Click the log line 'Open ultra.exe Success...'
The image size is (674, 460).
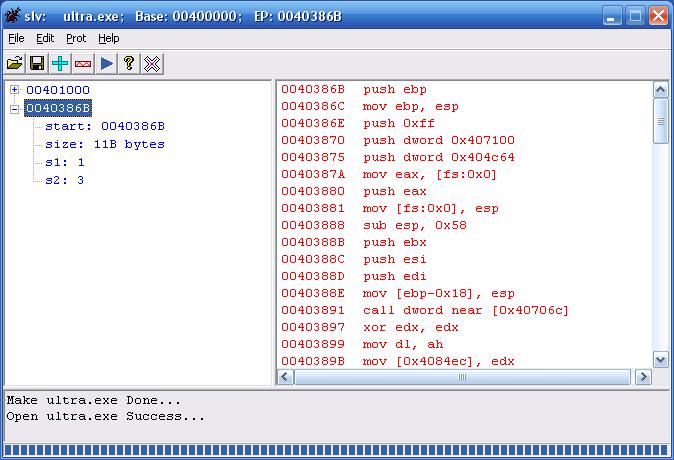105,416
